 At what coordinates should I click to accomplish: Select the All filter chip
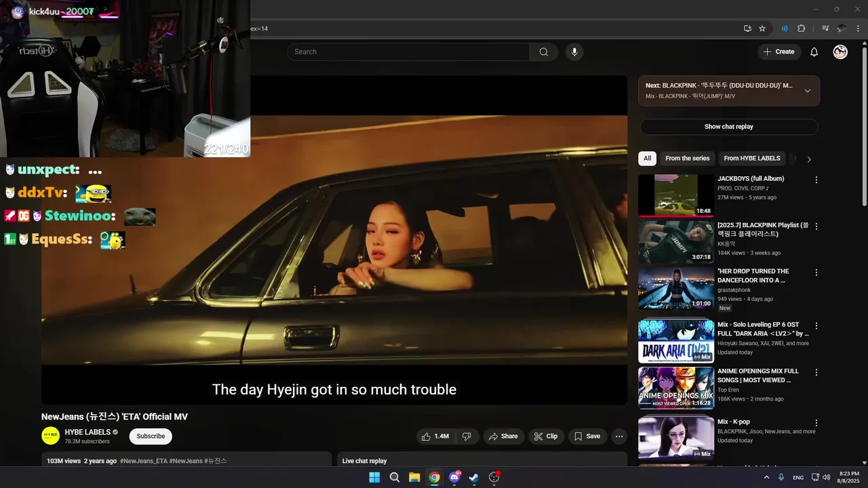pyautogui.click(x=647, y=159)
